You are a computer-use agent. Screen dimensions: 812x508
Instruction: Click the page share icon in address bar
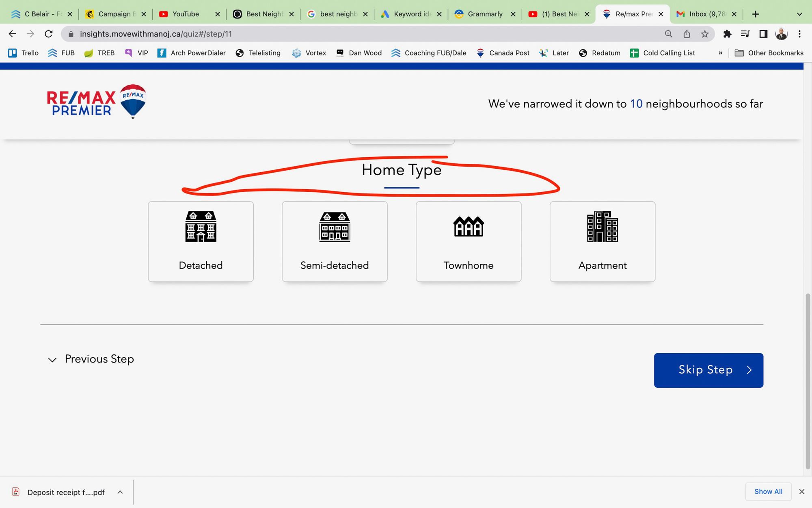(x=687, y=34)
